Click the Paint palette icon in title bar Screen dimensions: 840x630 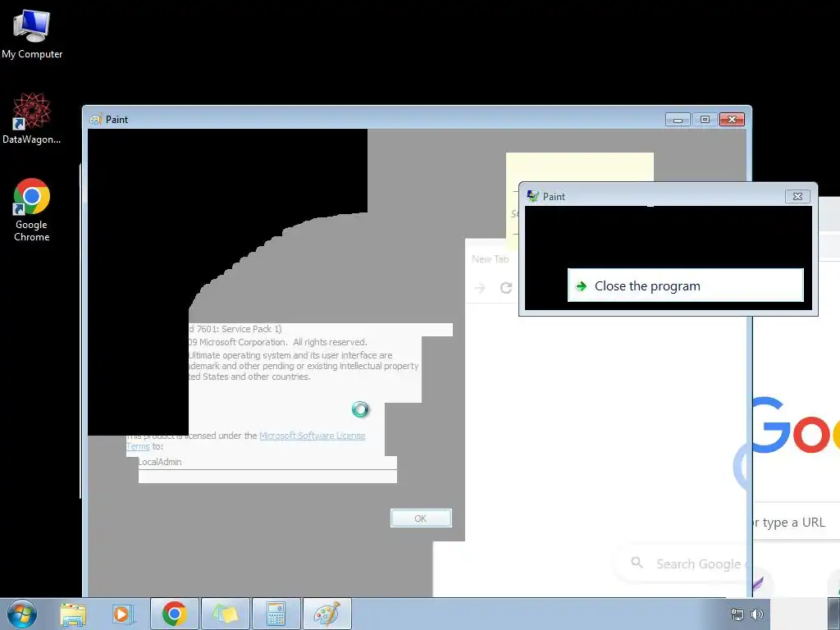[96, 120]
